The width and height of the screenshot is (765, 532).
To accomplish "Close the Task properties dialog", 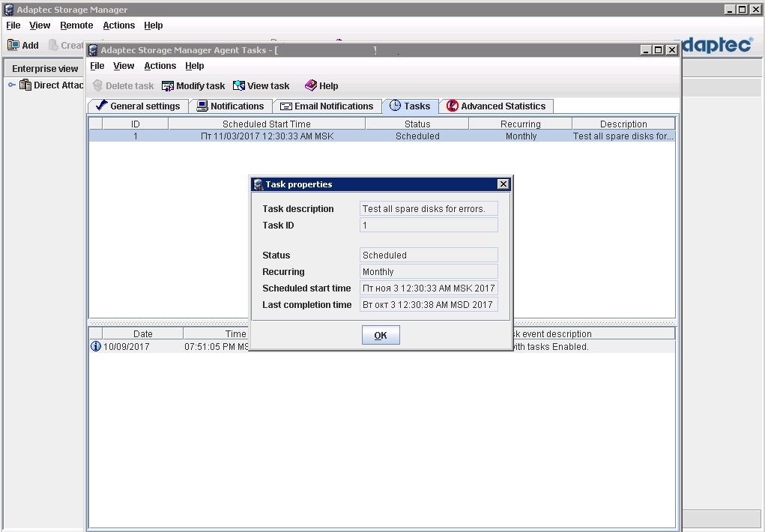I will (503, 184).
